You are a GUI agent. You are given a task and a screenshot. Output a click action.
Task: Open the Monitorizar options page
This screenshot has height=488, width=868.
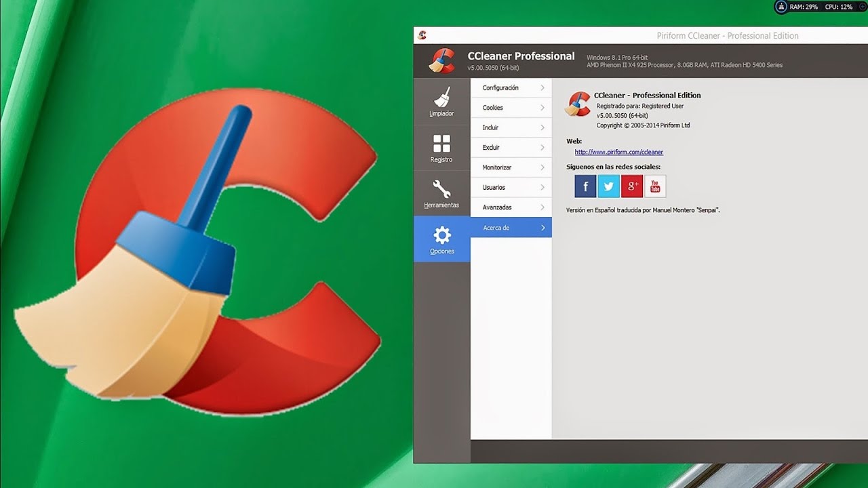tap(511, 167)
